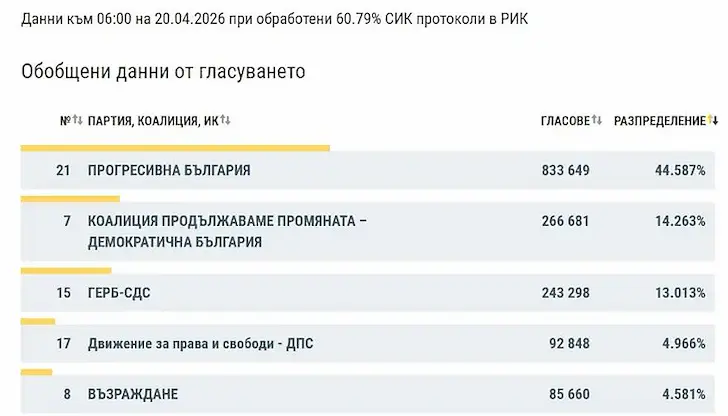Click ПАРТИЯ, КОАЛИЦИЯ, ИК header label
The width and height of the screenshot is (728, 416).
coord(152,121)
